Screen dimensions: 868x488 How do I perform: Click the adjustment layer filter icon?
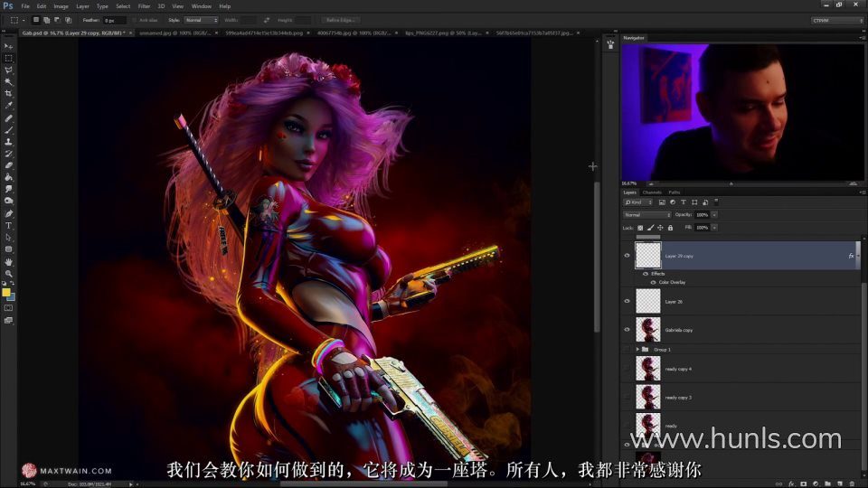673,202
